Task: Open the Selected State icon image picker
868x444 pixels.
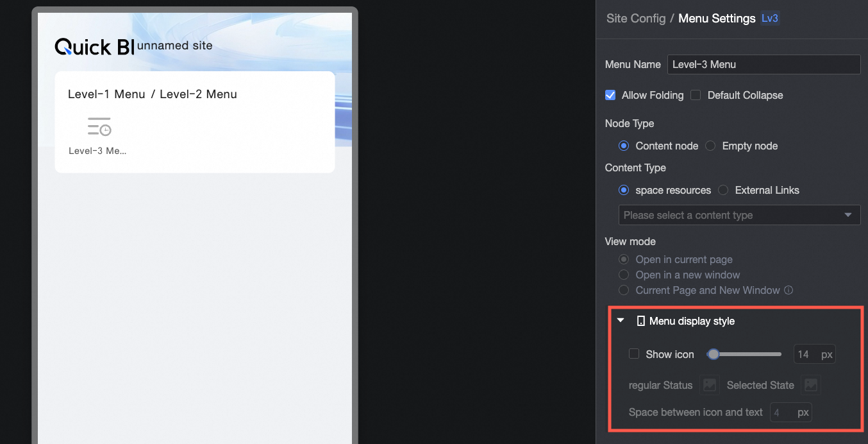Action: point(811,385)
